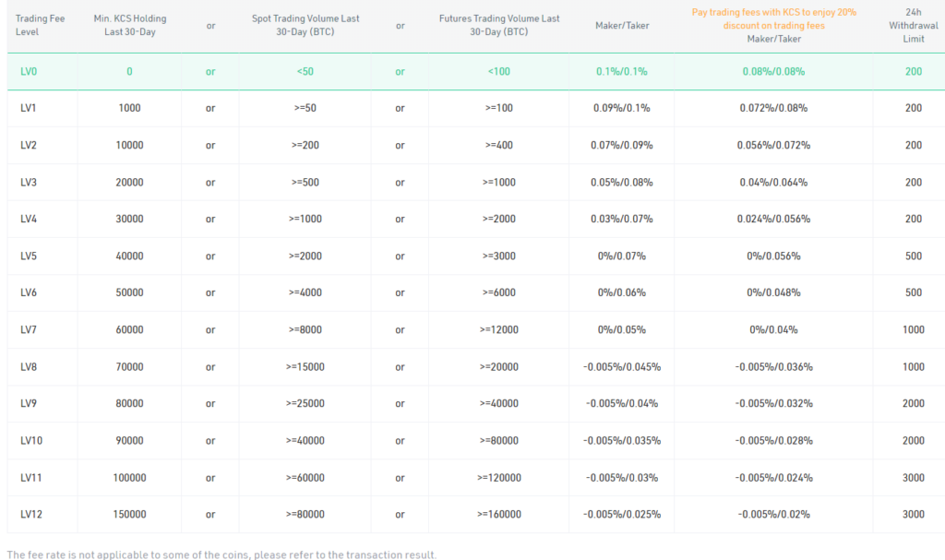Click the 0.056%/0.072% discounted fee cell
Viewport: 945px width, 560px height.
773,145
